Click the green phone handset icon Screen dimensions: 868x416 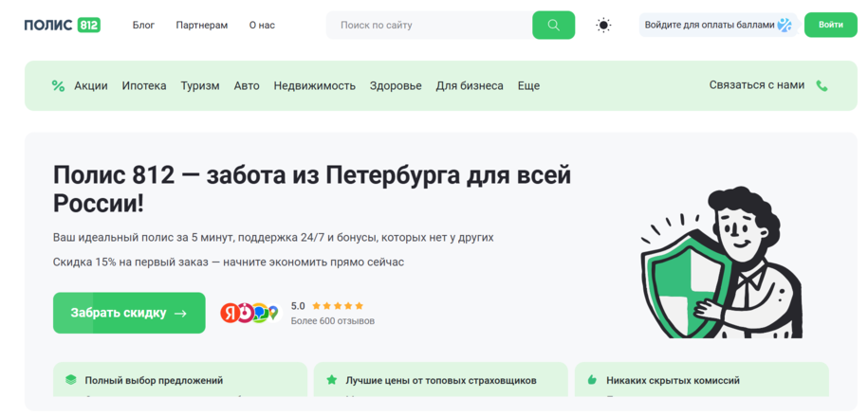pyautogui.click(x=822, y=85)
